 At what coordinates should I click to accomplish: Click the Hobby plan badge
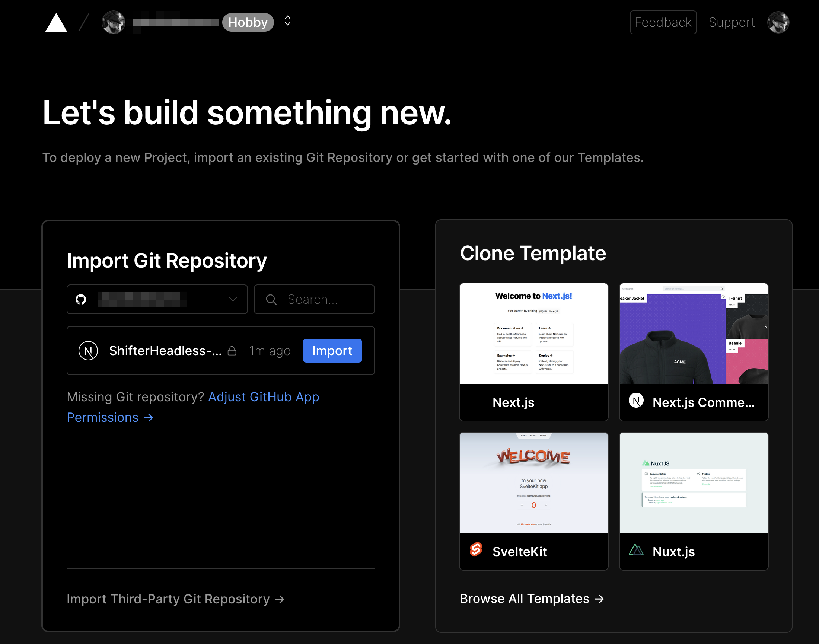coord(248,22)
